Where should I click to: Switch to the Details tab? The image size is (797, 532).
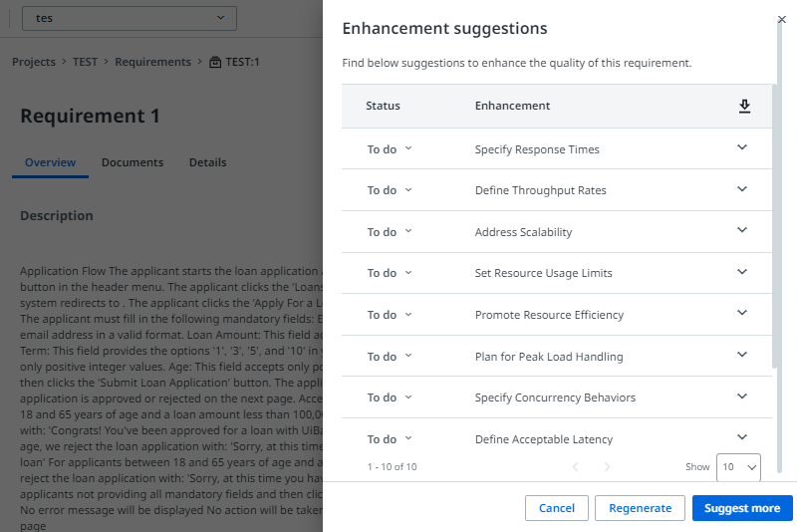[208, 162]
